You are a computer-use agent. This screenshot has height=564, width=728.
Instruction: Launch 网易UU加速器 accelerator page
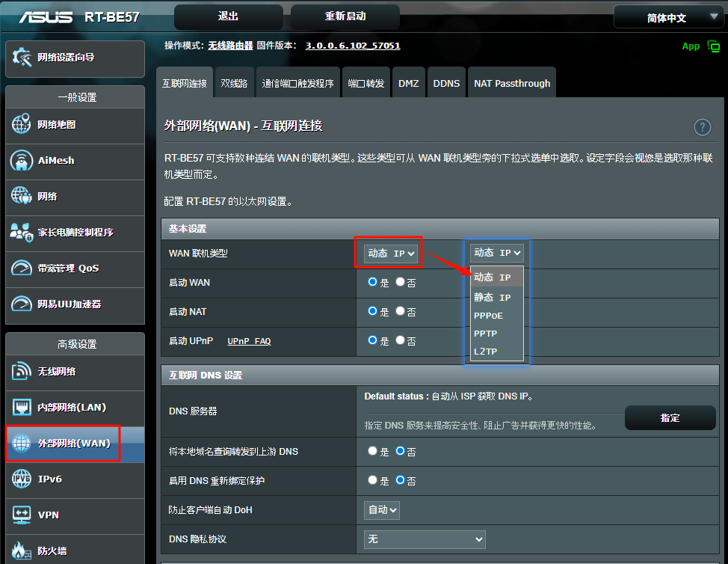coord(75,305)
